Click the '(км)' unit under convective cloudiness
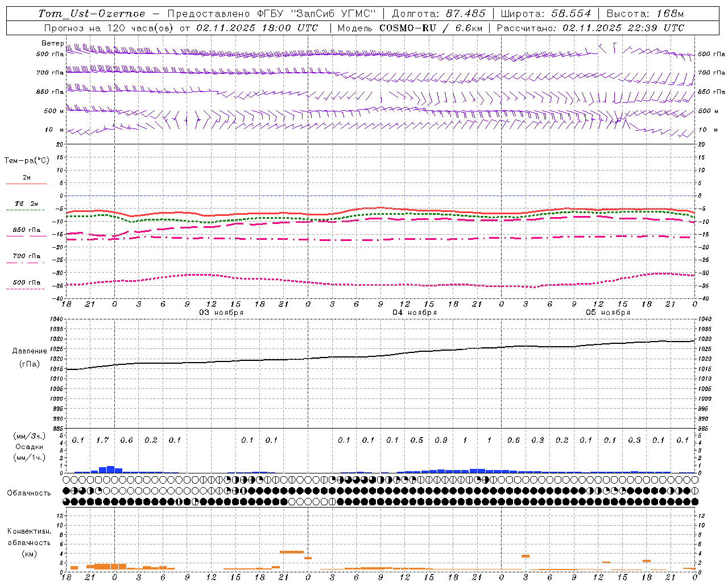728x582 pixels. pyautogui.click(x=29, y=554)
